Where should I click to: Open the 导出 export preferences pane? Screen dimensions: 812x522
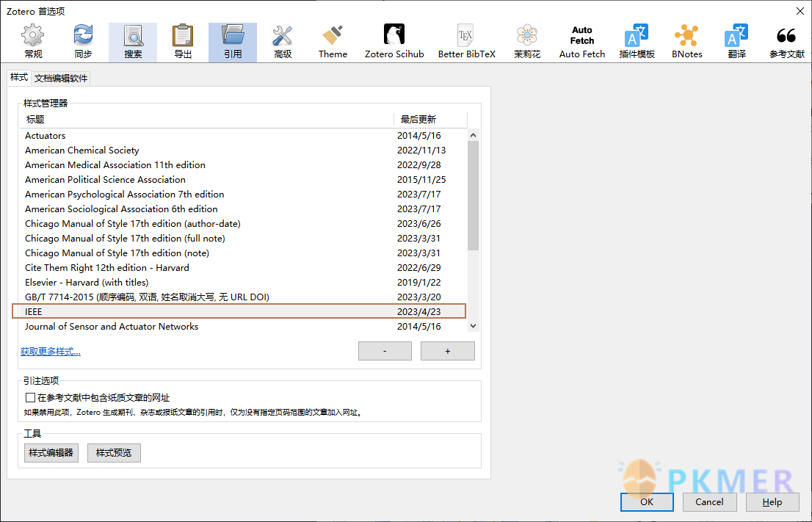tap(183, 42)
